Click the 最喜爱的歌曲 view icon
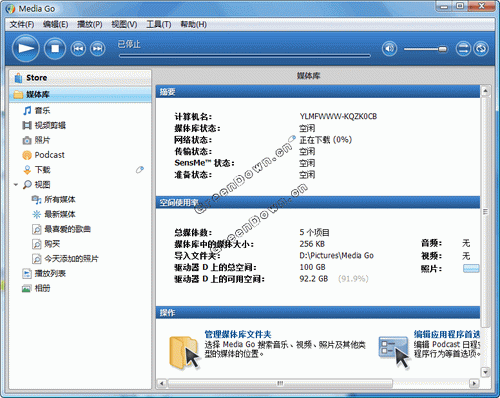This screenshot has height=398, width=500. pos(36,229)
